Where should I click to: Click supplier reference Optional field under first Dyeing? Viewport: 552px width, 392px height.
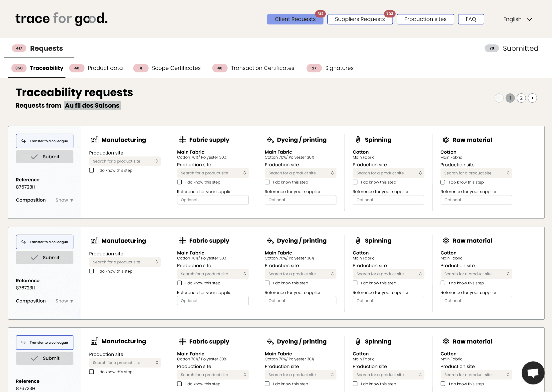pyautogui.click(x=300, y=200)
